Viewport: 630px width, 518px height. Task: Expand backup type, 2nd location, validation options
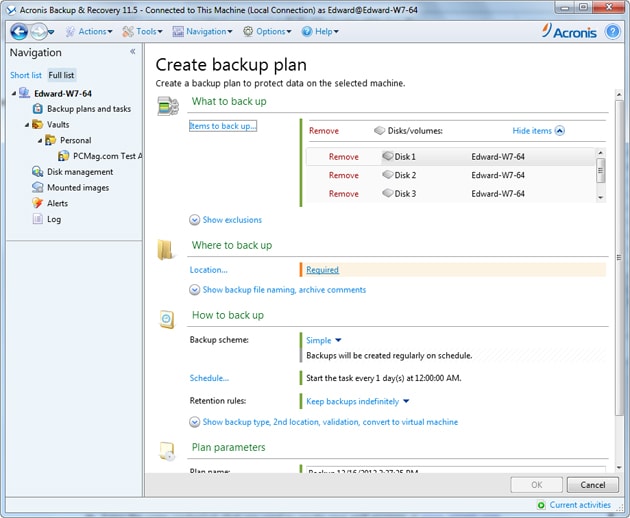tap(324, 422)
